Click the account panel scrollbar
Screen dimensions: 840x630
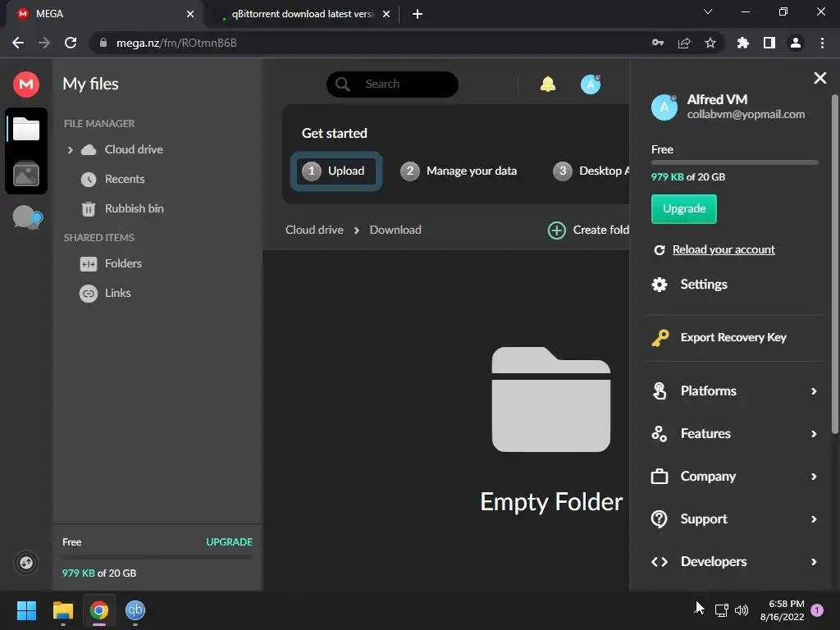[834, 264]
